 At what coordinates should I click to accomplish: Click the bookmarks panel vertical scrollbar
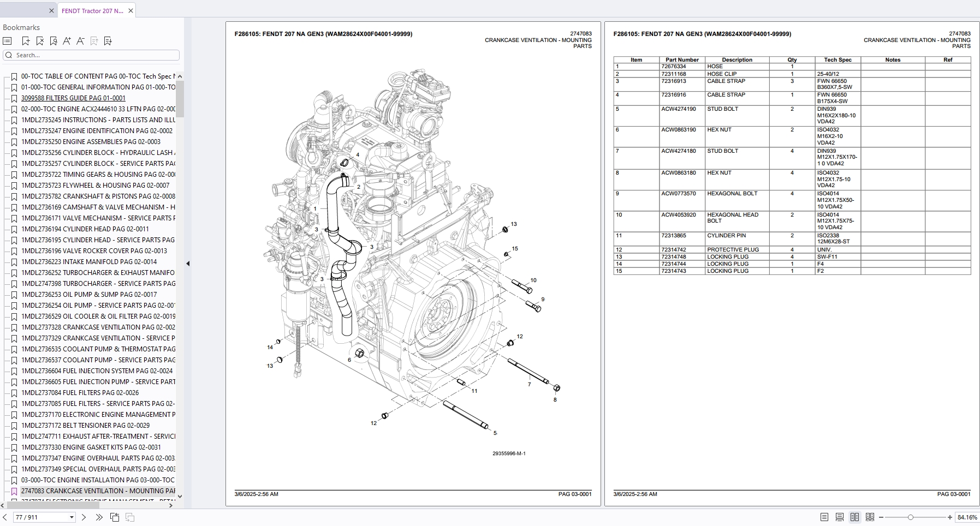(180, 98)
